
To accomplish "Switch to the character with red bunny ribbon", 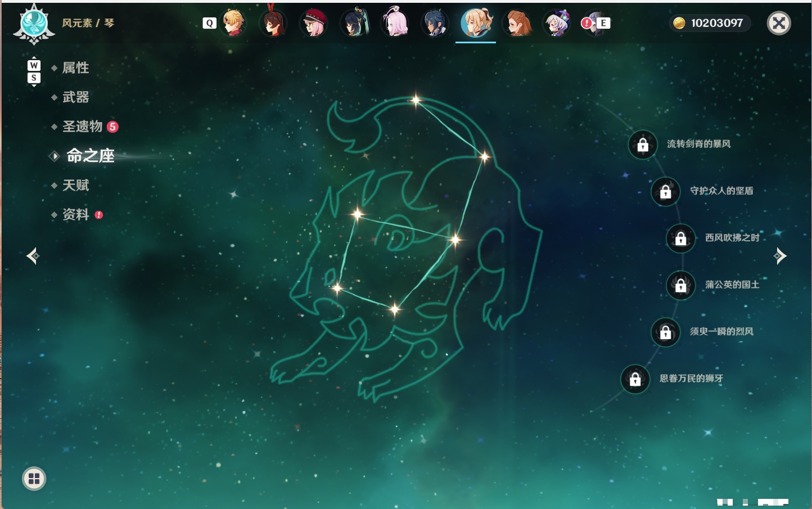I will tap(273, 22).
